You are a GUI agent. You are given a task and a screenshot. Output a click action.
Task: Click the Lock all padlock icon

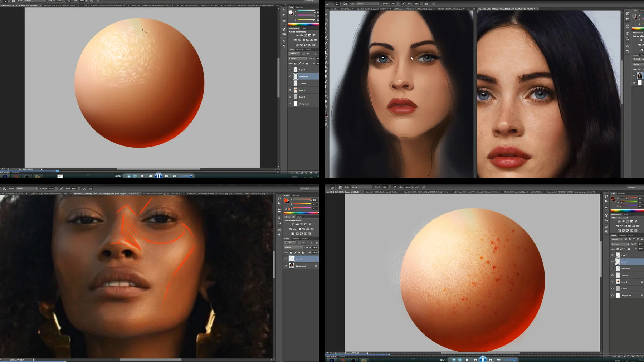[307, 63]
